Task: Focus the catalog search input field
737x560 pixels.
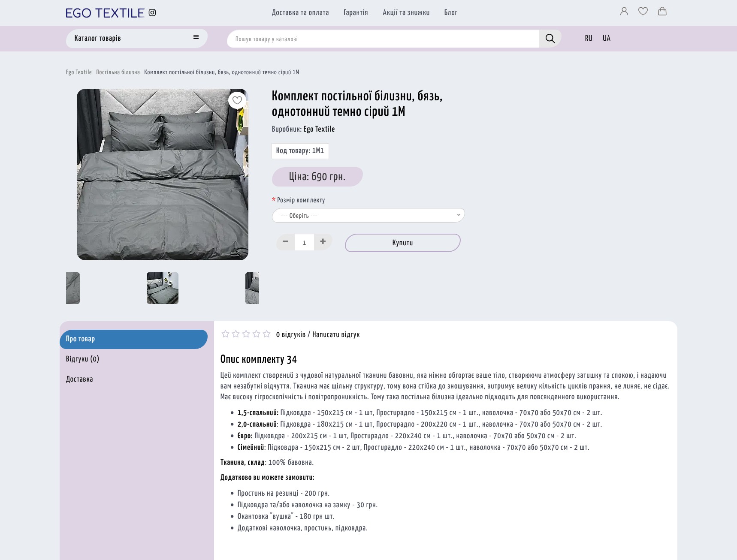Action: 383,39
